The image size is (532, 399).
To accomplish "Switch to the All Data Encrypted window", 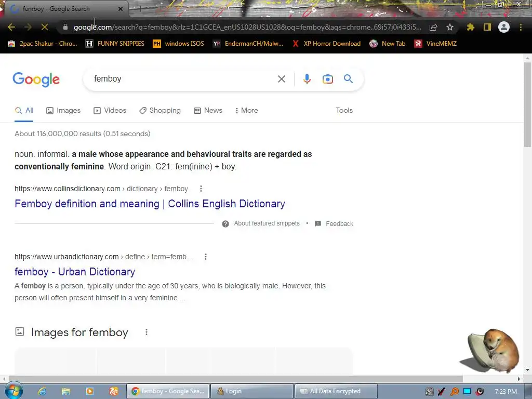I will tap(336, 391).
